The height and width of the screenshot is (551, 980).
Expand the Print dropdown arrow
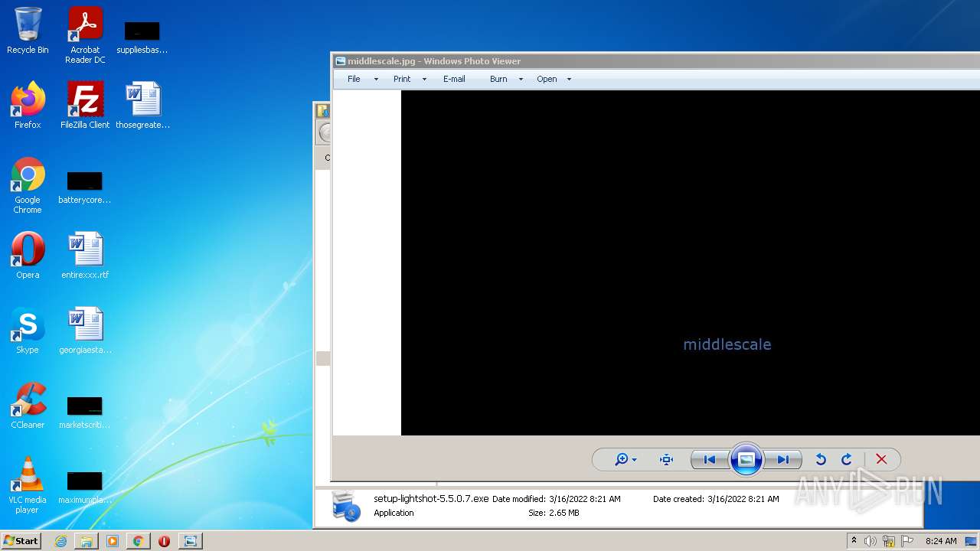point(424,79)
